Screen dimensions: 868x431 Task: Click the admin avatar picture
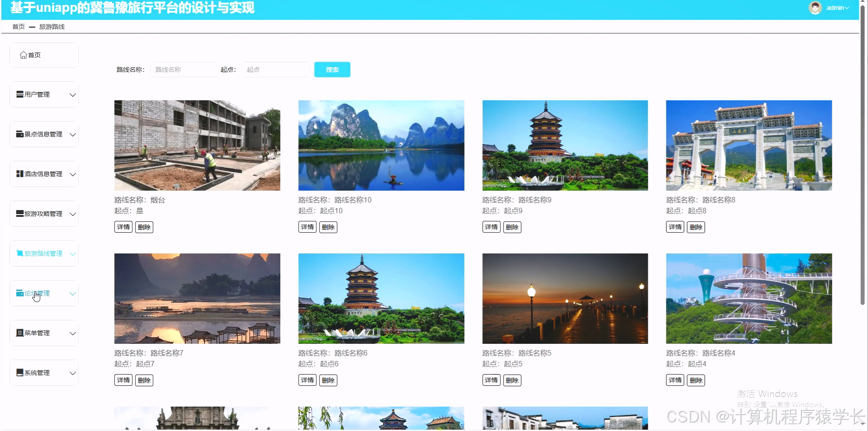point(815,8)
